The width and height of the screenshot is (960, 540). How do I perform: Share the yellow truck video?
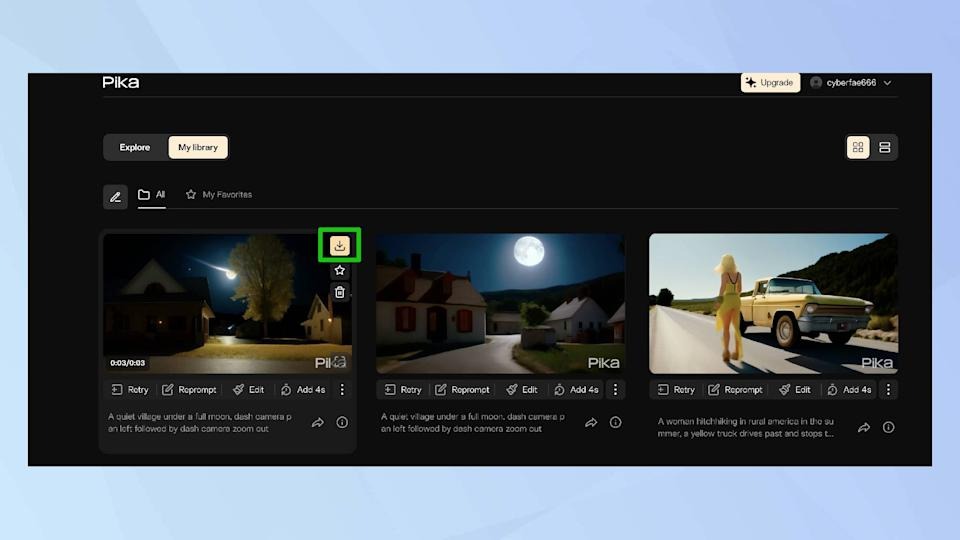(864, 427)
